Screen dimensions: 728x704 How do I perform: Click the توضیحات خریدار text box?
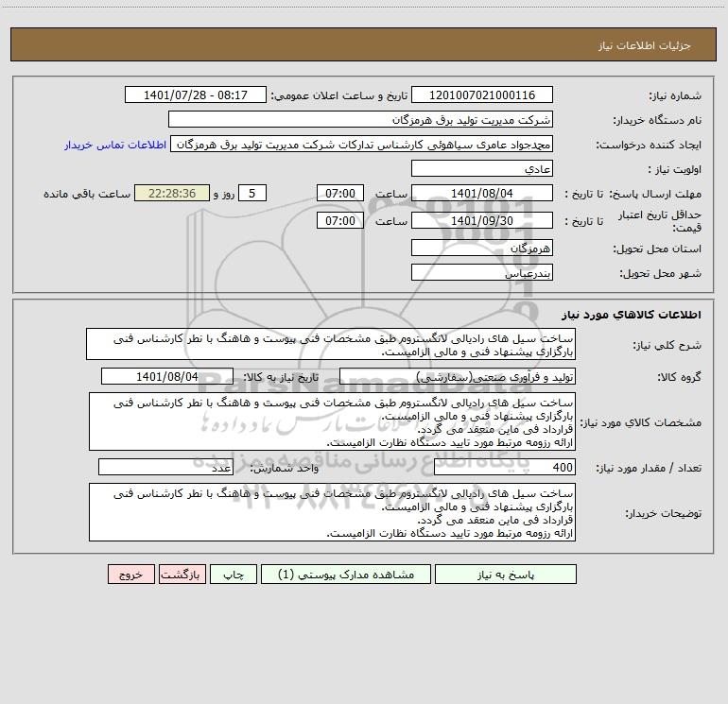pyautogui.click(x=332, y=512)
